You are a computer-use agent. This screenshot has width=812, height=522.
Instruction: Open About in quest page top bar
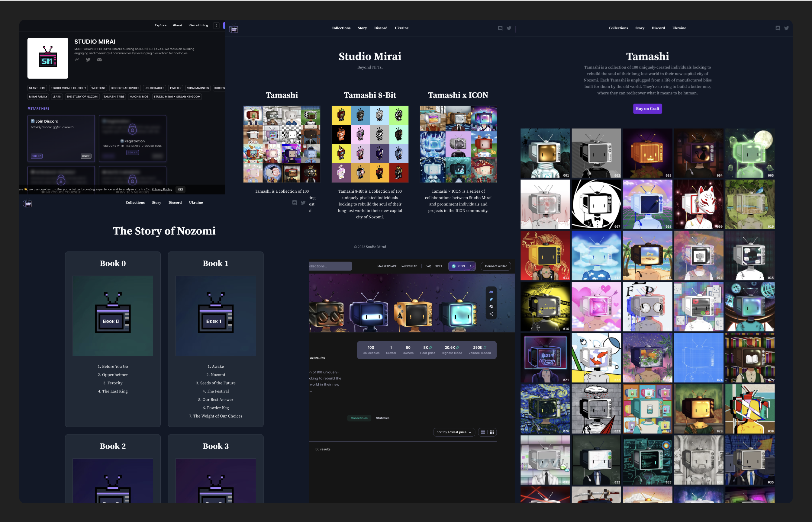pyautogui.click(x=177, y=25)
